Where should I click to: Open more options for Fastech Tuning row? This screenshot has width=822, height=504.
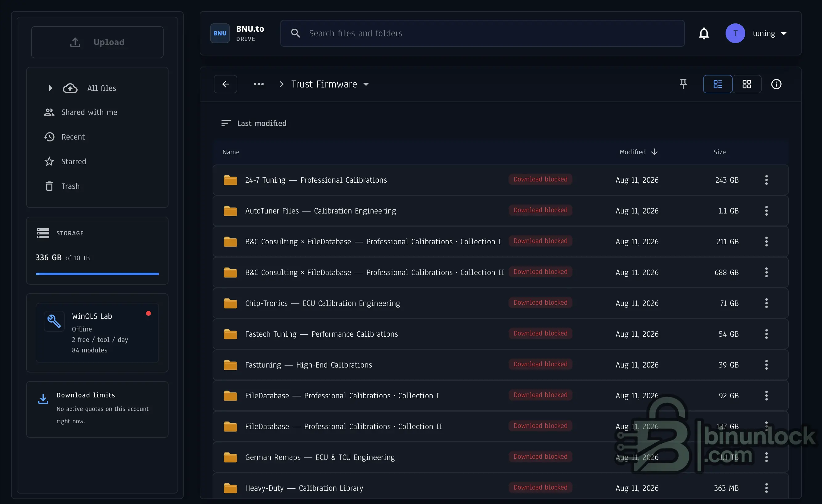[x=766, y=334]
